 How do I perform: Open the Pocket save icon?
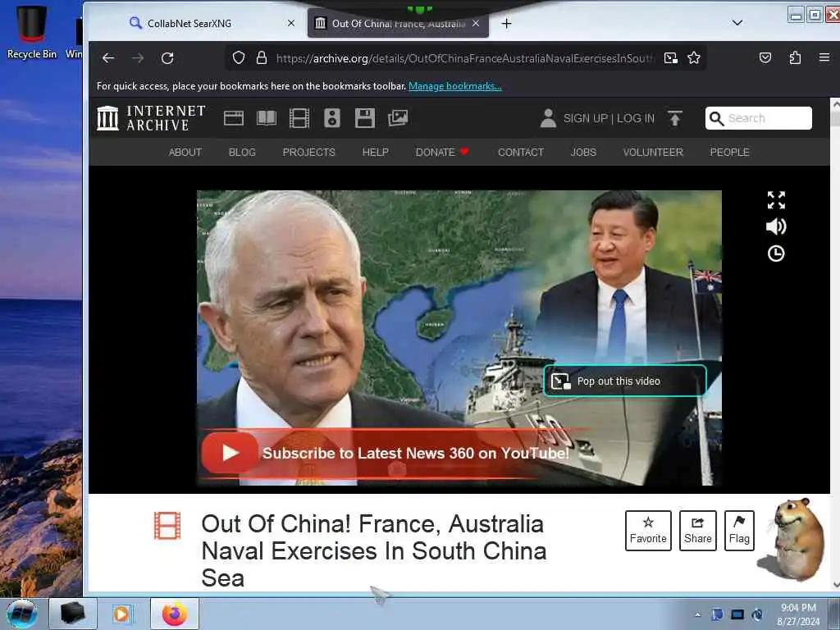click(765, 58)
